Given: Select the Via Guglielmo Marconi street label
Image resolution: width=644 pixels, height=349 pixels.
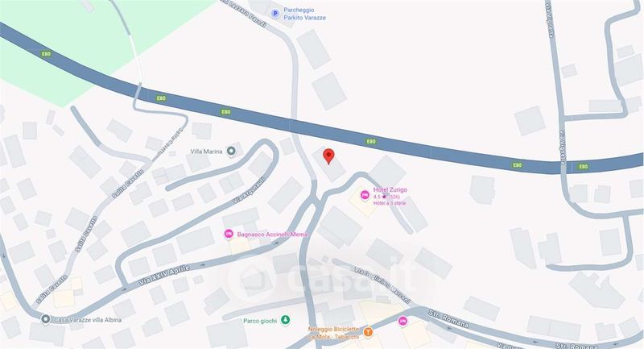Looking at the screenshot, I should click(382, 285).
